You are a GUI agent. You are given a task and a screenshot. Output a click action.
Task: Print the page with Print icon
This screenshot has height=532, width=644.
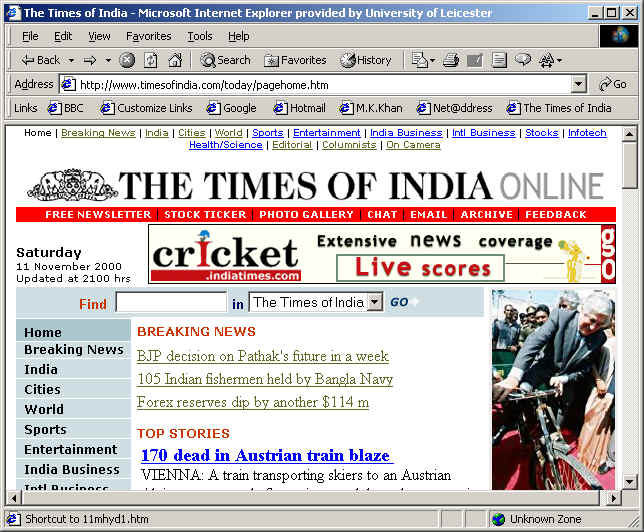click(x=451, y=60)
